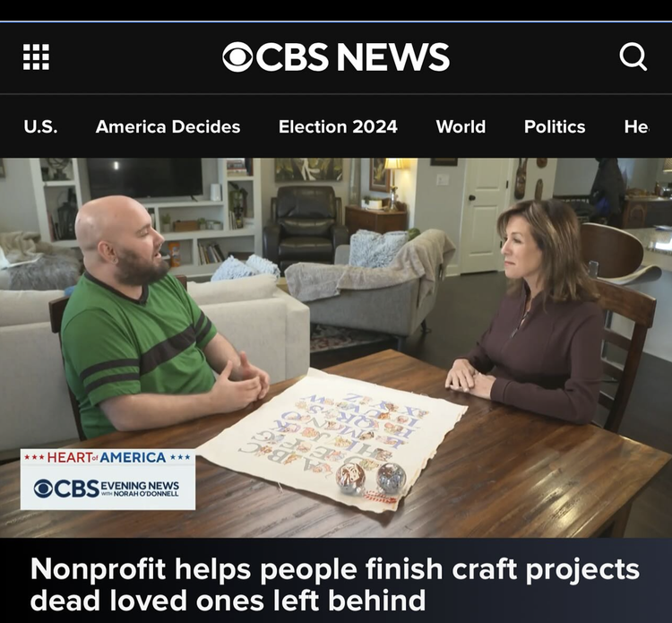This screenshot has width=672, height=623.
Task: Click the words 'dead loved ones left behind'
Action: pyautogui.click(x=228, y=600)
